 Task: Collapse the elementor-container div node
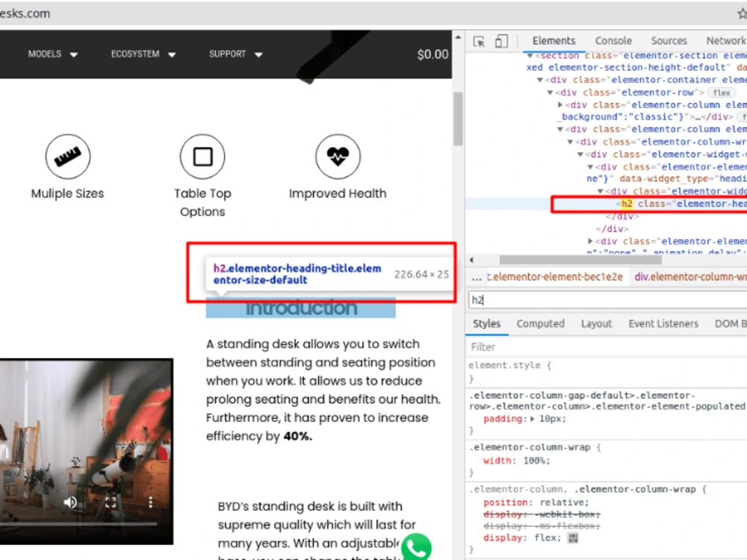click(540, 80)
